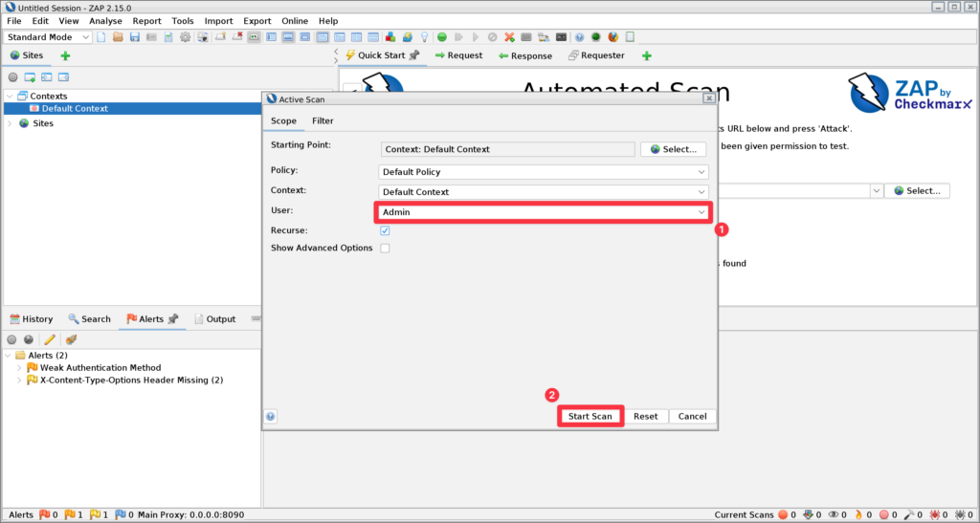
Task: Click the red spider icon in status bar
Action: (934, 515)
